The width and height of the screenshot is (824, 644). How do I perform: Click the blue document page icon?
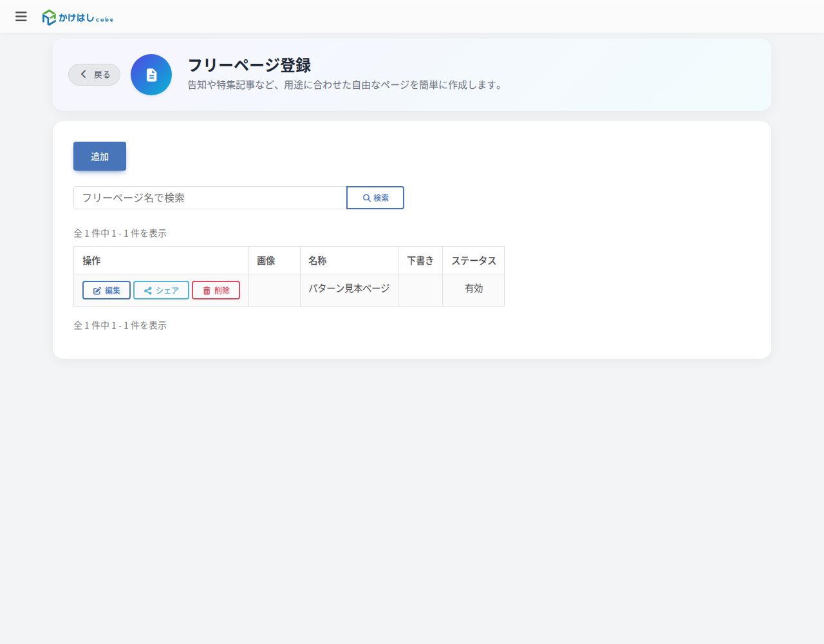pyautogui.click(x=151, y=75)
